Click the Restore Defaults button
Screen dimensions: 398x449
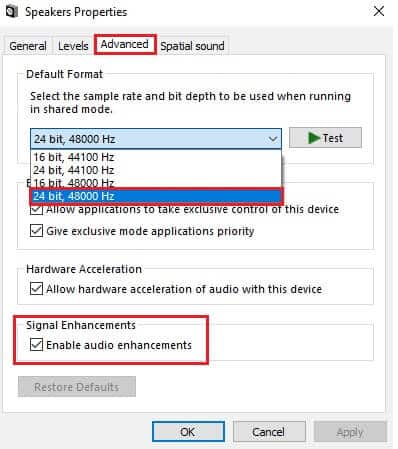pyautogui.click(x=77, y=387)
